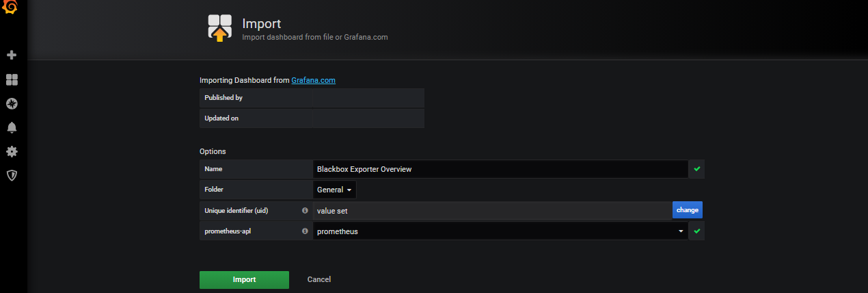Open the Configuration gear icon
Screen dimensions: 868x293
(x=12, y=151)
